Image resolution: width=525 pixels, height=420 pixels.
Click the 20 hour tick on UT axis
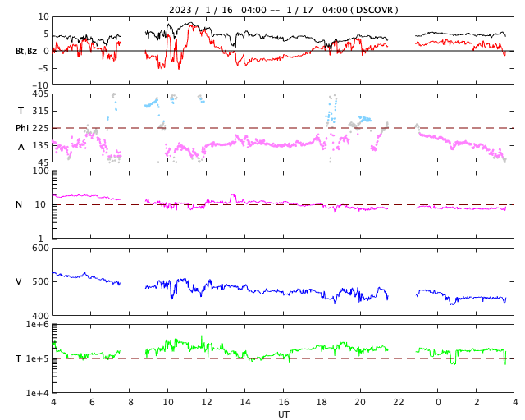point(360,402)
